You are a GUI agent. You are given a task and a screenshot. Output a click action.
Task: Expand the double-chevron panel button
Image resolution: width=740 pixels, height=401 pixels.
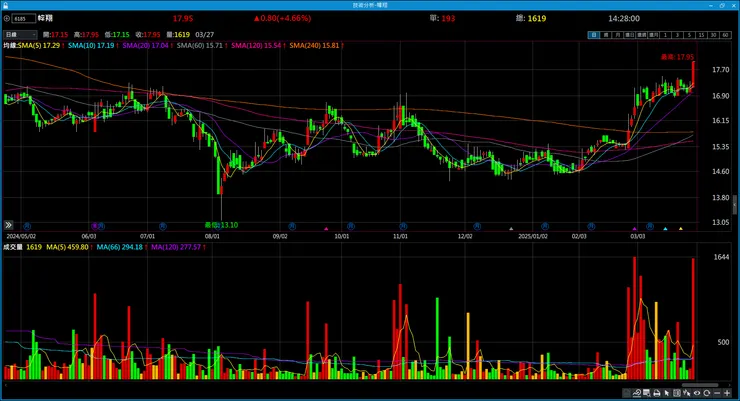click(x=8, y=225)
